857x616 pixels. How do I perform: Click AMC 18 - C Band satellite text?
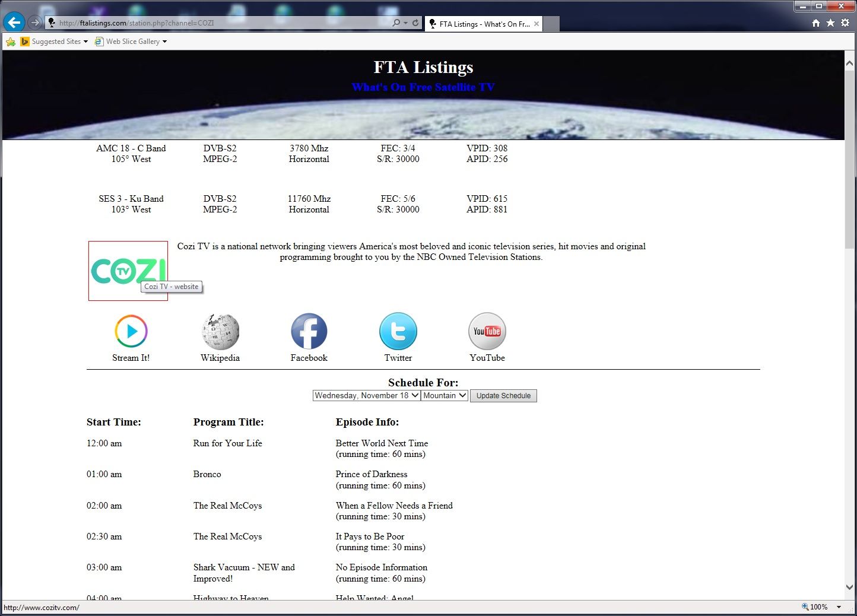tap(131, 148)
